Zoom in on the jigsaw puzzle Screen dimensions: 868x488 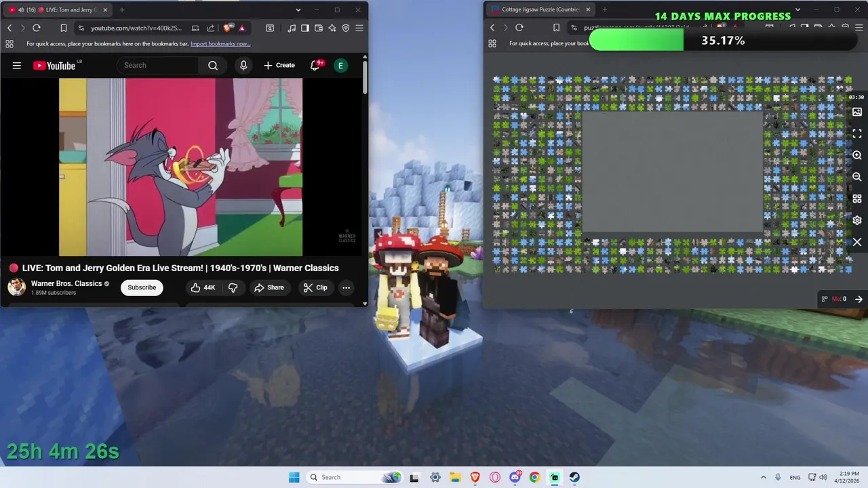(x=857, y=155)
